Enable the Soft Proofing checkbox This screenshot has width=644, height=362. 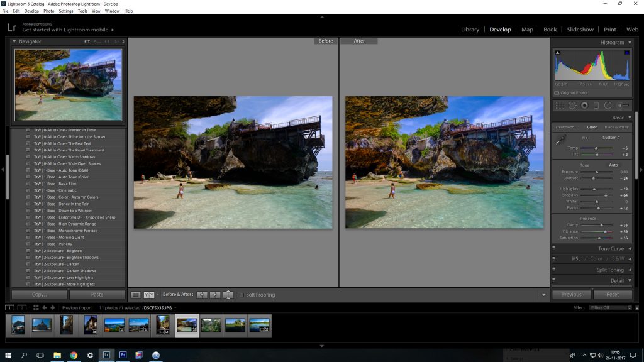pyautogui.click(x=241, y=295)
